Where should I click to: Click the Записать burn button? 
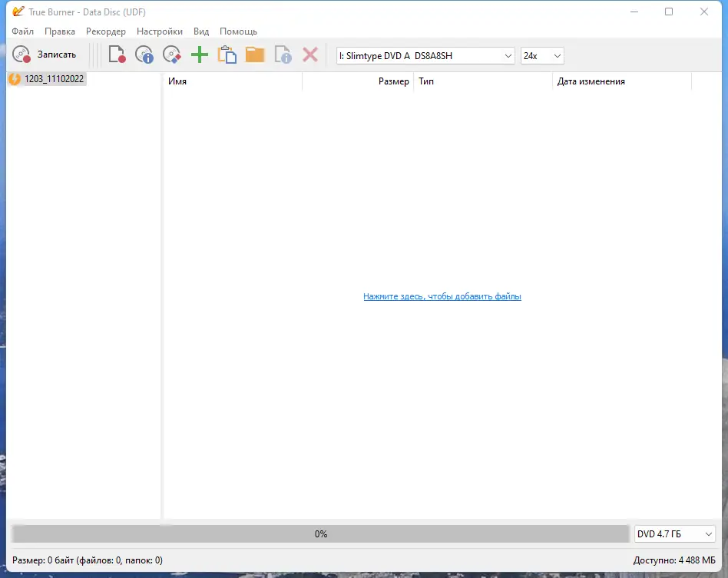point(45,54)
